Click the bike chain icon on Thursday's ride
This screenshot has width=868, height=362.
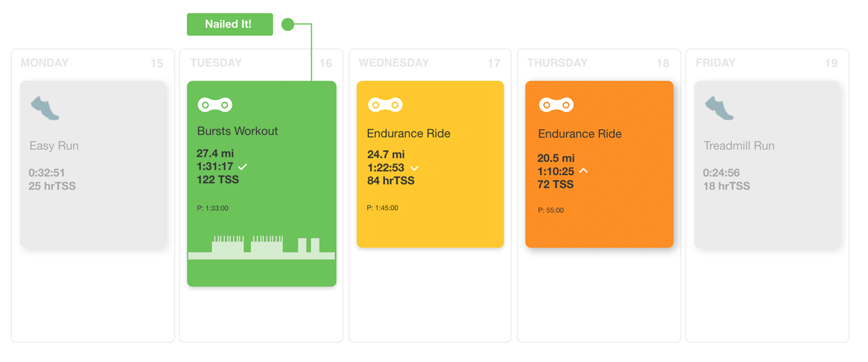click(x=556, y=105)
